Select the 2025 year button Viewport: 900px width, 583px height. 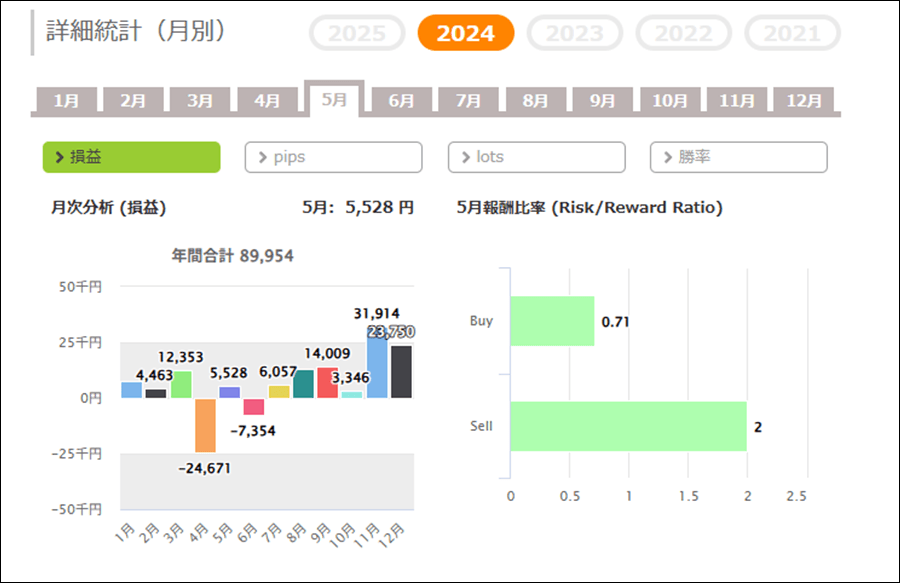[x=357, y=33]
